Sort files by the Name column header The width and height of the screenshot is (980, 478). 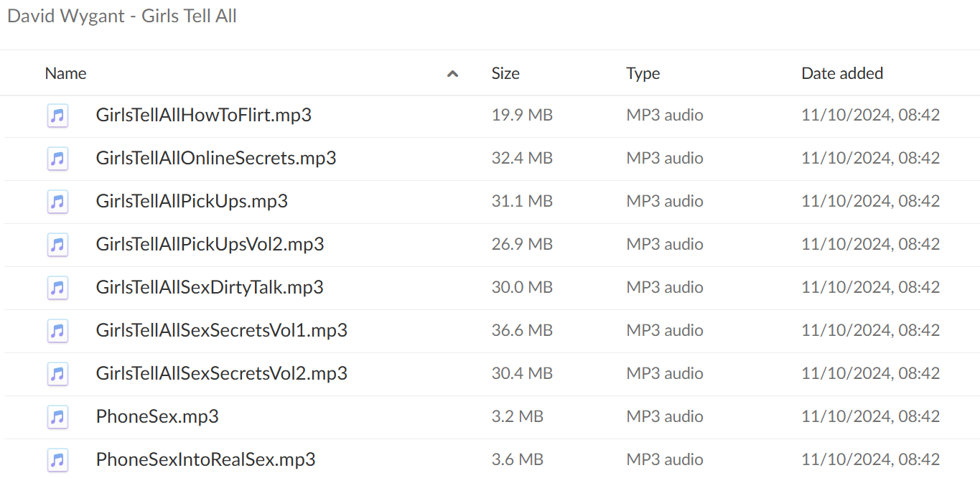coord(65,73)
